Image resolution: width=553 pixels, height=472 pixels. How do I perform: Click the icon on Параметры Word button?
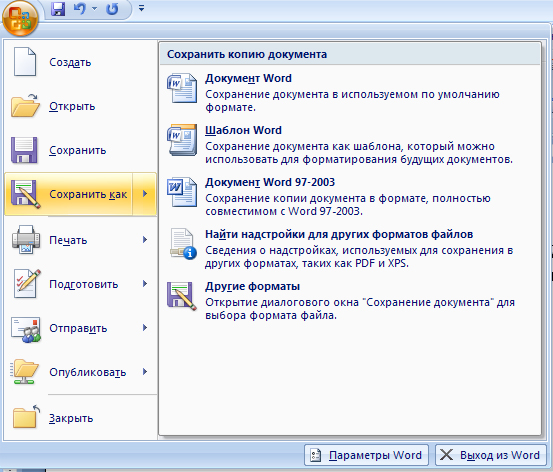pos(316,455)
